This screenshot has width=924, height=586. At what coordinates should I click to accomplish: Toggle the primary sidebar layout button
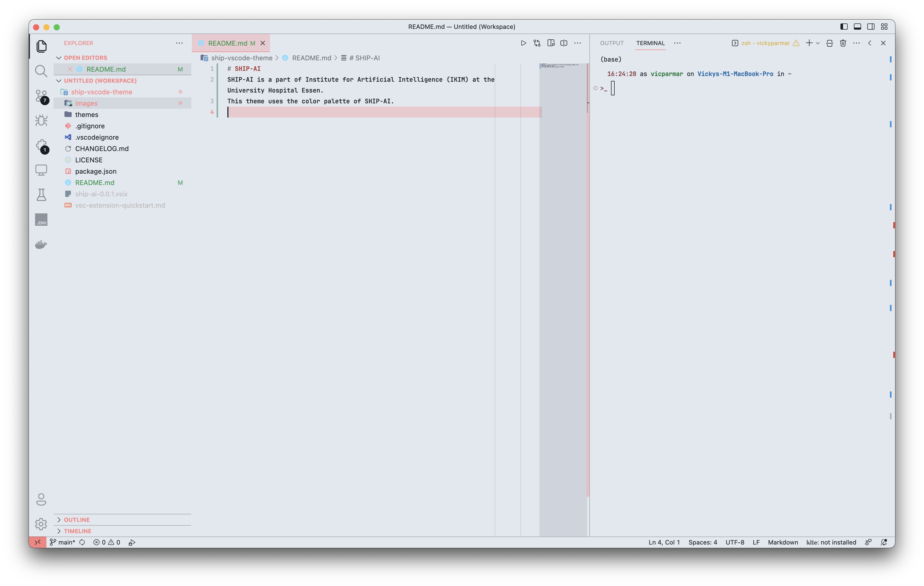pyautogui.click(x=844, y=27)
